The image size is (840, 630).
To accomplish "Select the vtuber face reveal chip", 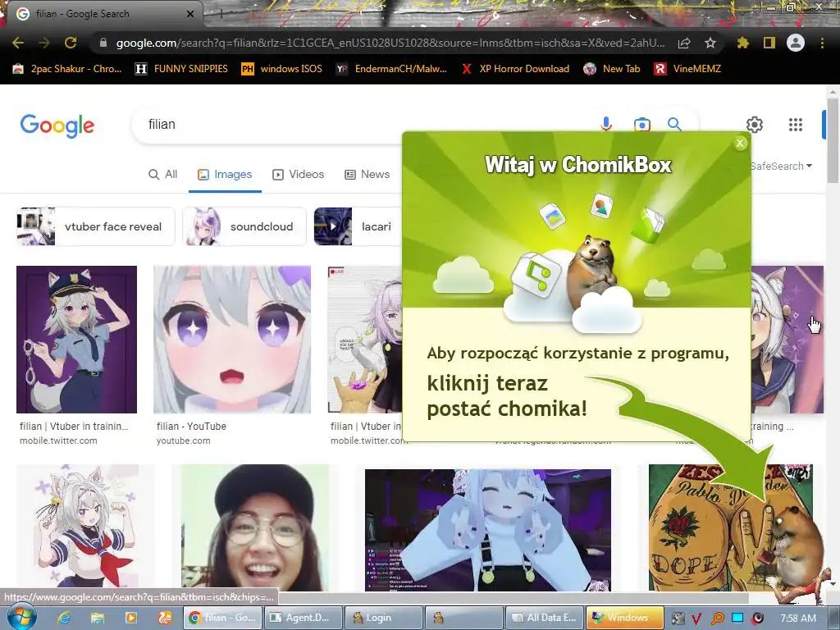I will pyautogui.click(x=95, y=226).
